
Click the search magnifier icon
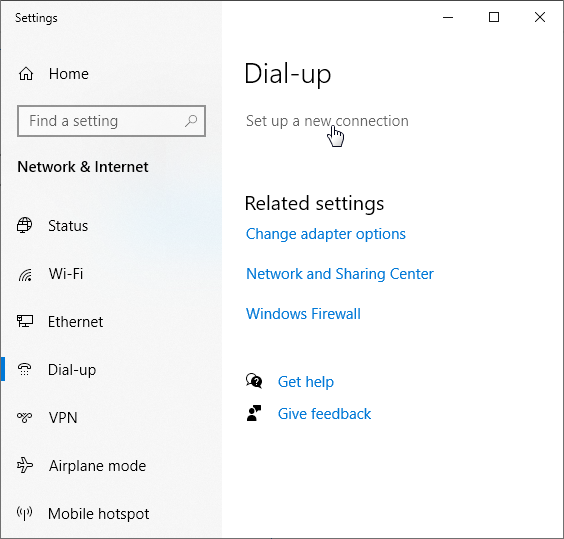191,121
